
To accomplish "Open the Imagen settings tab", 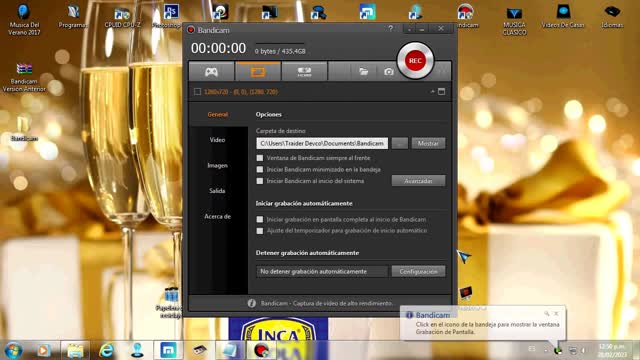I will pyautogui.click(x=218, y=165).
